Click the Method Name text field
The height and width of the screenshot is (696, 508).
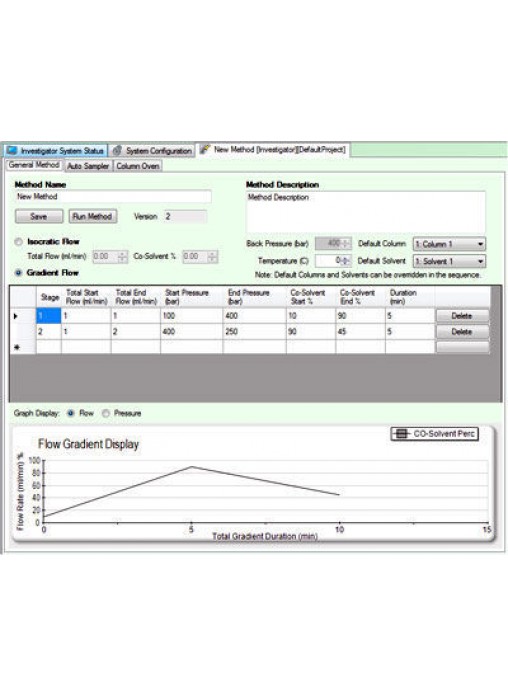click(x=113, y=197)
